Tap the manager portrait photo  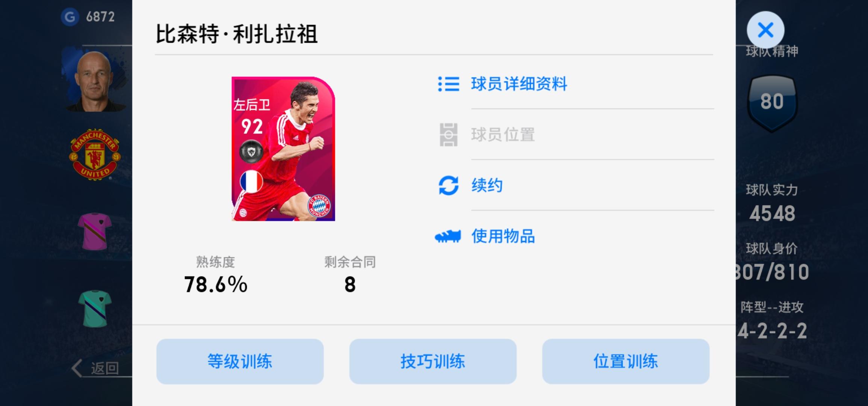pos(94,80)
